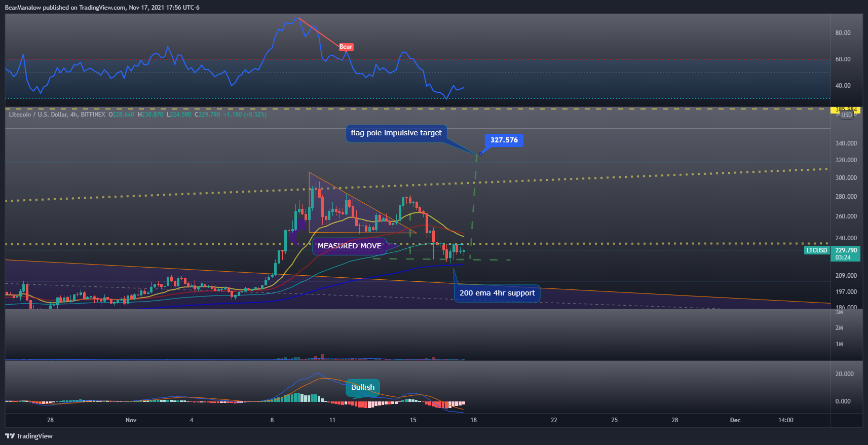Click the TradingView wordmark text
This screenshot has height=445, width=868.
34,436
